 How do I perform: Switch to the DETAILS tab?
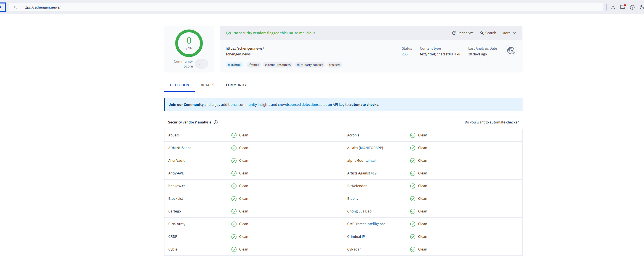(x=207, y=85)
